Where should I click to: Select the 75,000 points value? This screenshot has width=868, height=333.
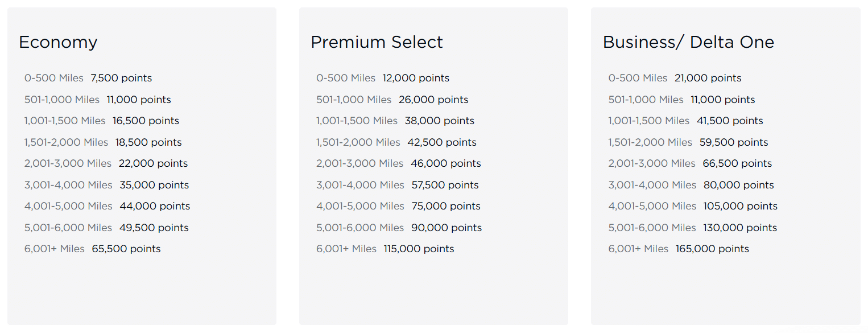(446, 206)
